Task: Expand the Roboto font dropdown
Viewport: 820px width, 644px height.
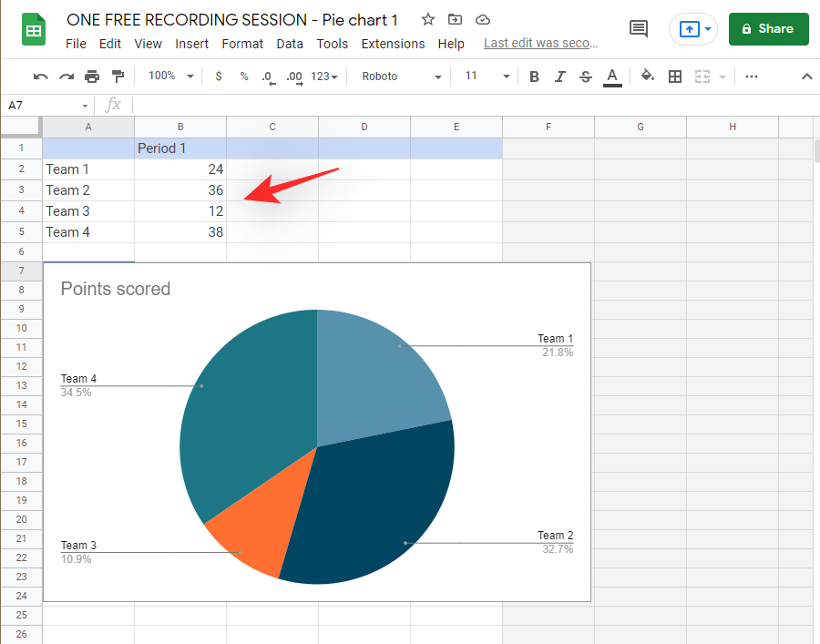Action: [x=401, y=77]
